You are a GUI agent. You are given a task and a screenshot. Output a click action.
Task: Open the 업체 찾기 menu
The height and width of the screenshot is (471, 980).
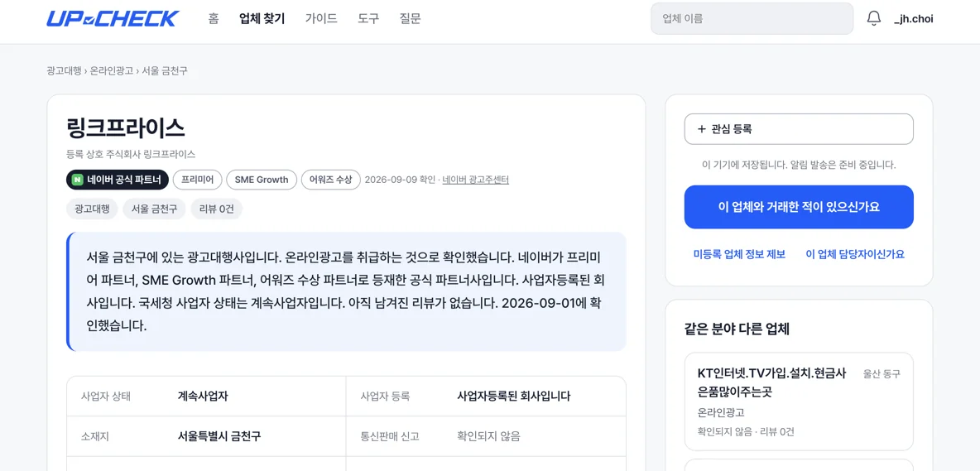[x=262, y=19]
